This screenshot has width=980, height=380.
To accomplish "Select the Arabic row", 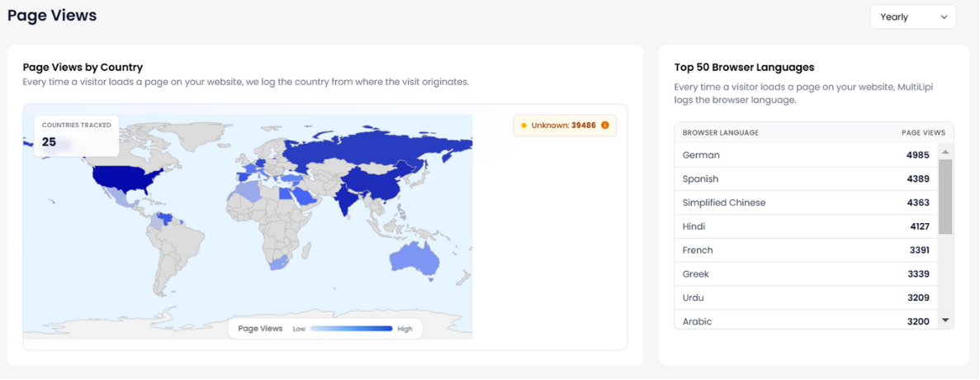I will (x=807, y=320).
